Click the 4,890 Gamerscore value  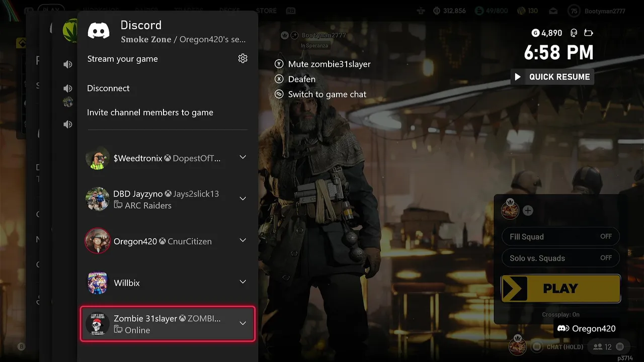click(552, 33)
